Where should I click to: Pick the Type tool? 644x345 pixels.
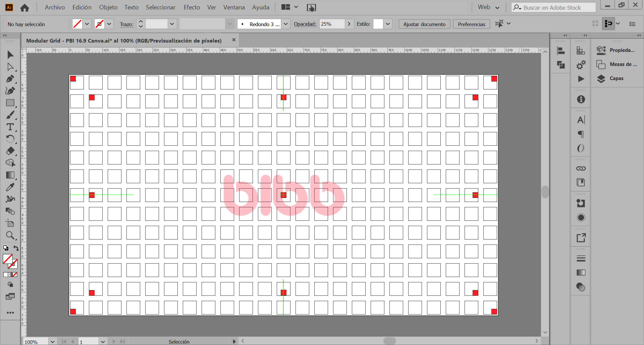[10, 127]
